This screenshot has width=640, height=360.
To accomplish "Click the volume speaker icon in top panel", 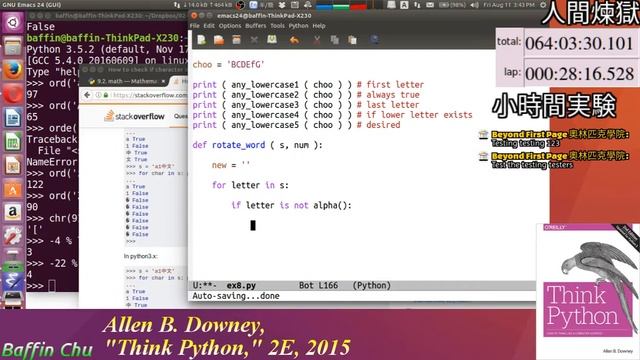I will [x=474, y=5].
